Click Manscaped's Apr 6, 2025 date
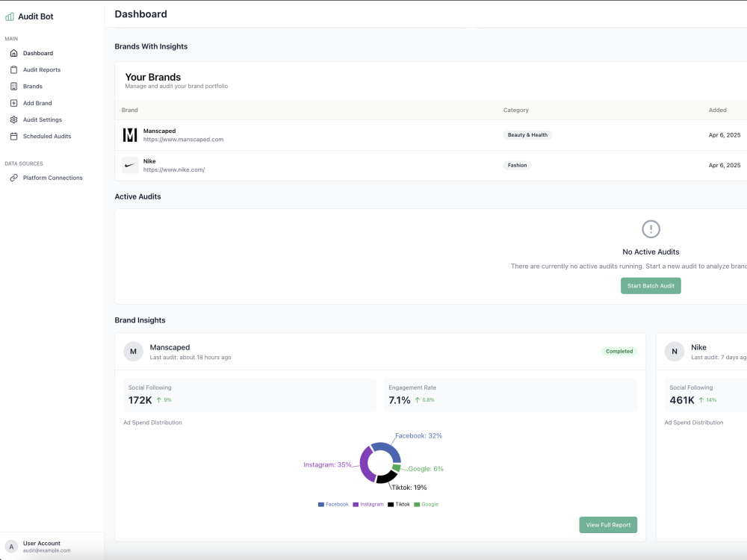Viewport: 747px width, 560px height. point(725,135)
